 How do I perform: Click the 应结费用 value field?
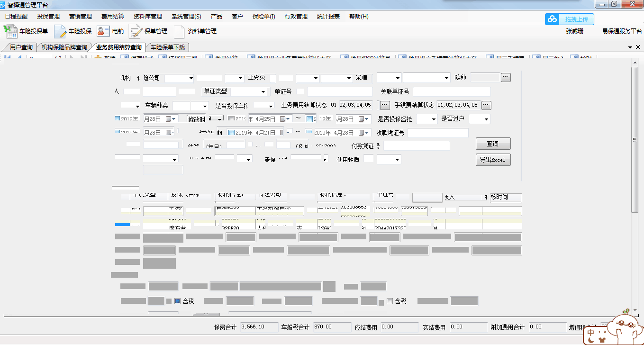(x=399, y=327)
